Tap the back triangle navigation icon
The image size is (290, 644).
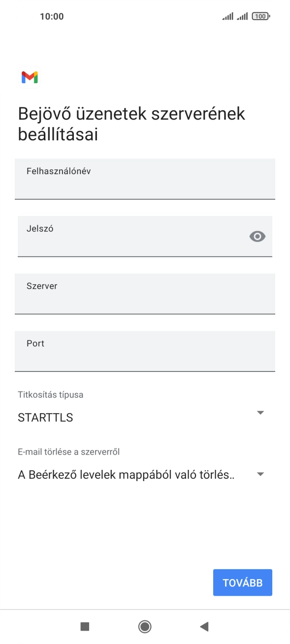pos(205,626)
